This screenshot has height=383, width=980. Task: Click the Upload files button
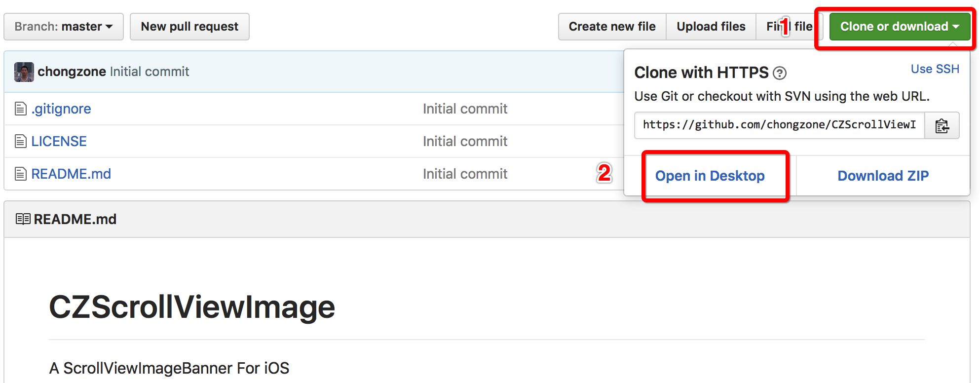pyautogui.click(x=711, y=27)
